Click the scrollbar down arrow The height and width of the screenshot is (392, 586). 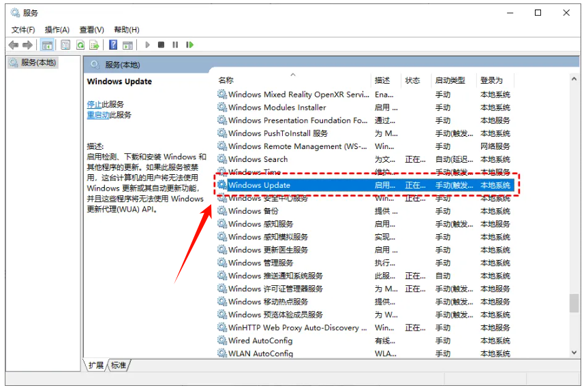coord(574,353)
